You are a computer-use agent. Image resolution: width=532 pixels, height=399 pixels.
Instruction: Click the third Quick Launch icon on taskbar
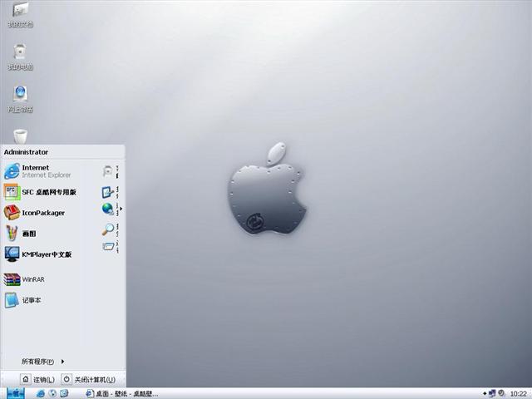(64, 393)
